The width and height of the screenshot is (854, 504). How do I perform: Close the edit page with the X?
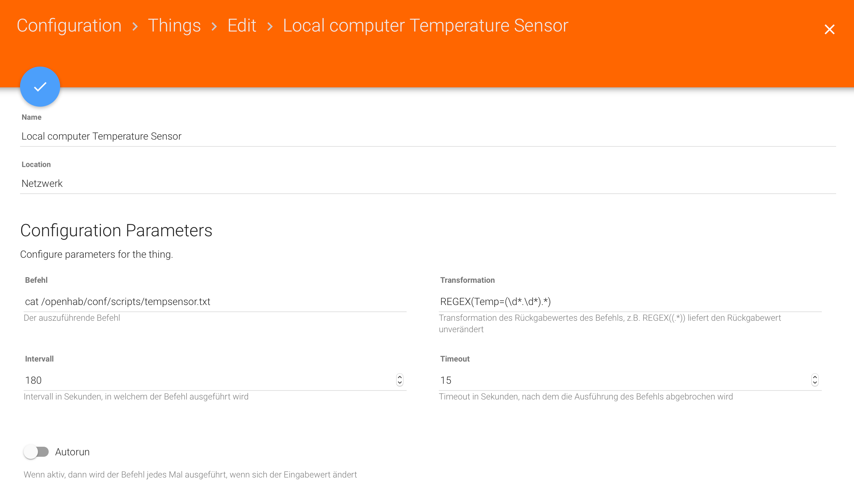829,29
